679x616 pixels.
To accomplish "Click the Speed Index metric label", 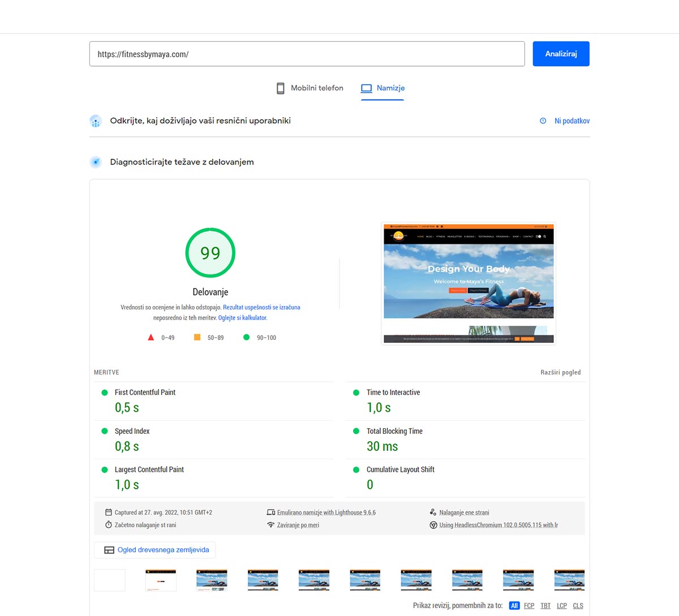I will 132,431.
